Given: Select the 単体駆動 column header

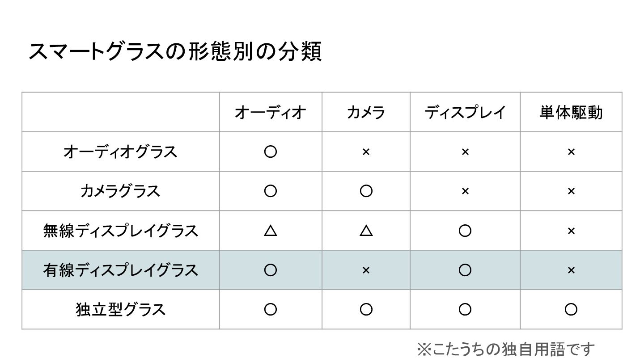Looking at the screenshot, I should 571,112.
